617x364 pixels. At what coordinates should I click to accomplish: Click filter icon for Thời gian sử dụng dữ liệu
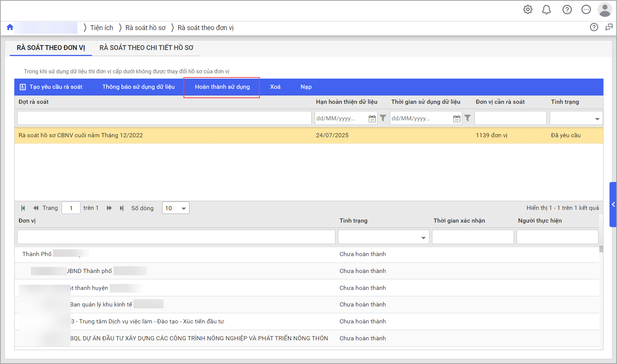pos(467,118)
